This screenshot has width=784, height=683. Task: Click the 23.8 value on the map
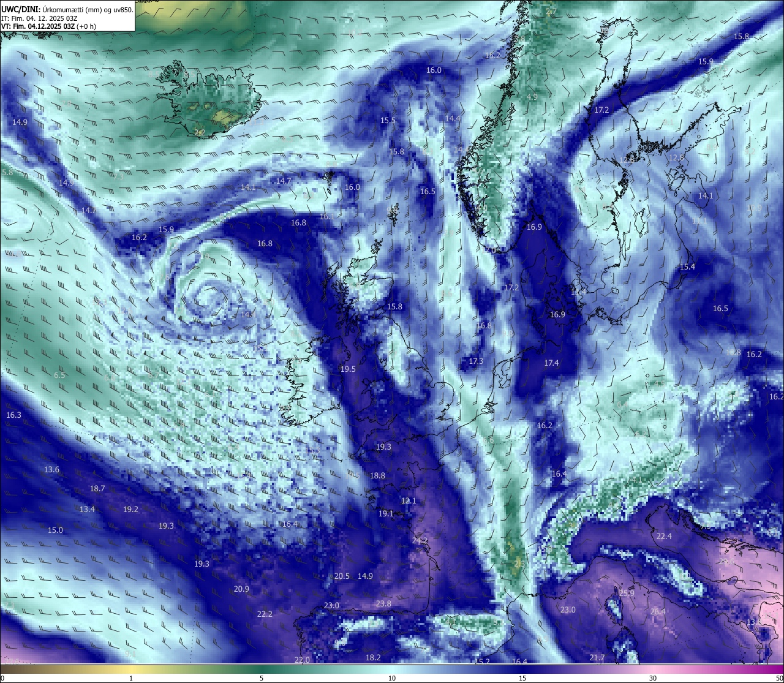tap(383, 604)
